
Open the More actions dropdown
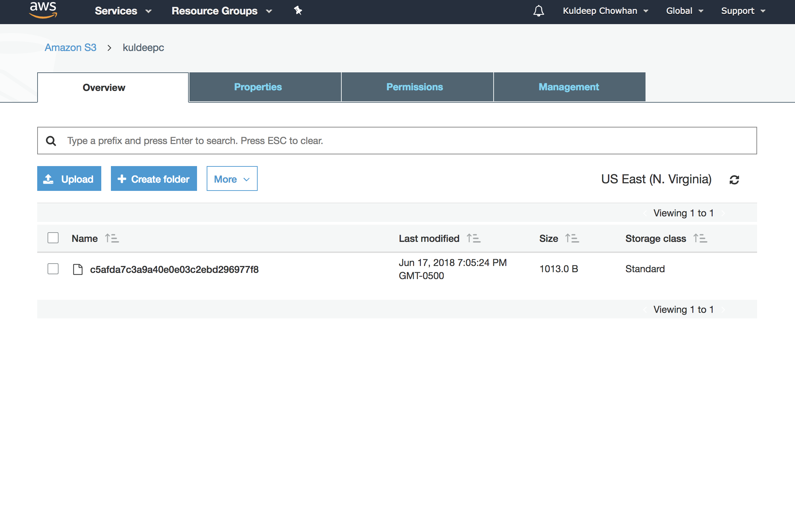coord(232,179)
